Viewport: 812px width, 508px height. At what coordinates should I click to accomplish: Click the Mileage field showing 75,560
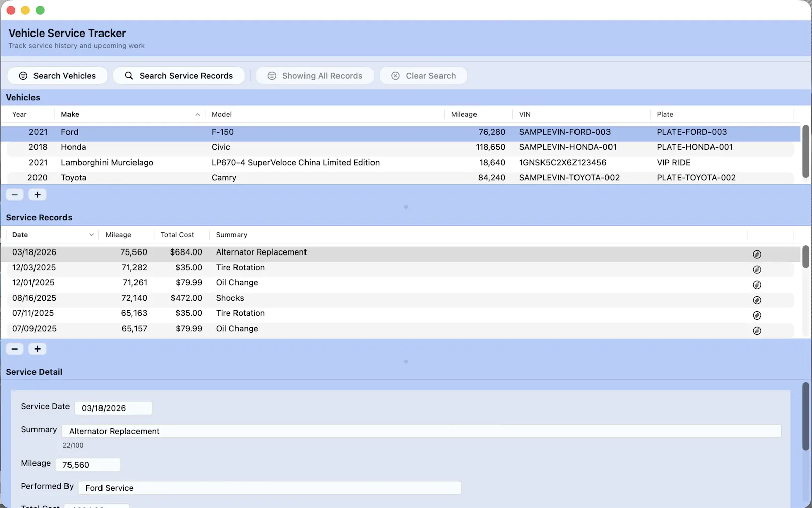(88, 465)
